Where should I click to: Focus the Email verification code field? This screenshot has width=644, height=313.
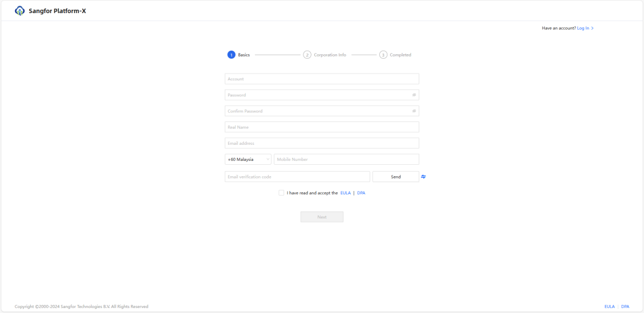coord(297,177)
